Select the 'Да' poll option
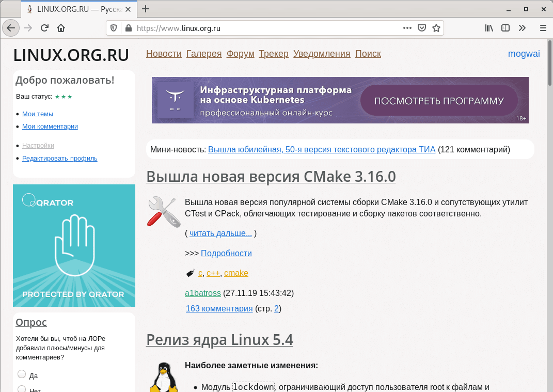 click(x=21, y=373)
